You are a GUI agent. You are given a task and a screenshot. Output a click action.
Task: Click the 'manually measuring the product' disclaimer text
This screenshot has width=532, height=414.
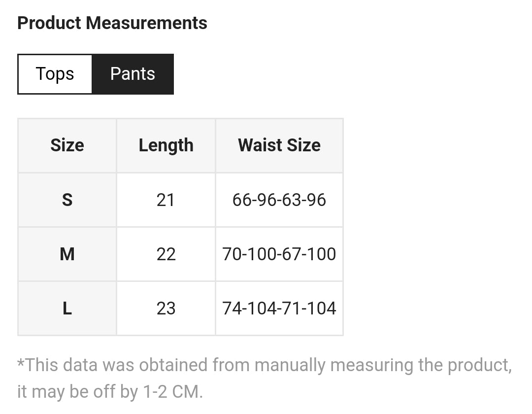click(x=382, y=366)
